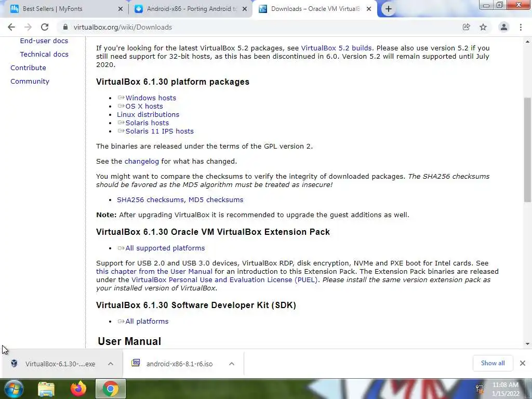Go to the Contribute page
The width and height of the screenshot is (532, 399).
coord(28,68)
